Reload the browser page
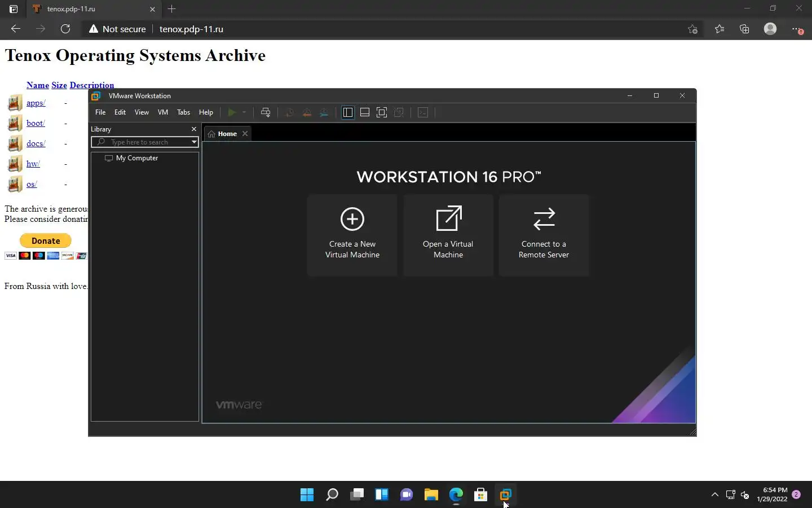The image size is (812, 508). (65, 29)
